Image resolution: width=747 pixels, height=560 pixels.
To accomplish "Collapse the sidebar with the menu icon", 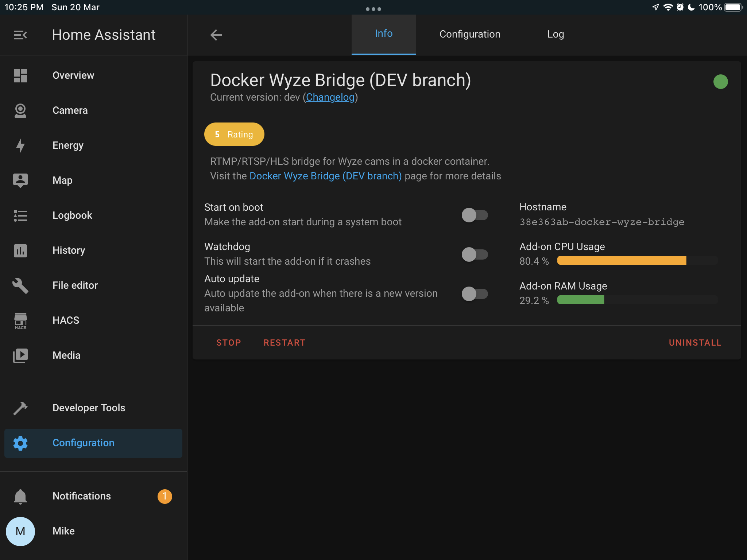I will 20,35.
